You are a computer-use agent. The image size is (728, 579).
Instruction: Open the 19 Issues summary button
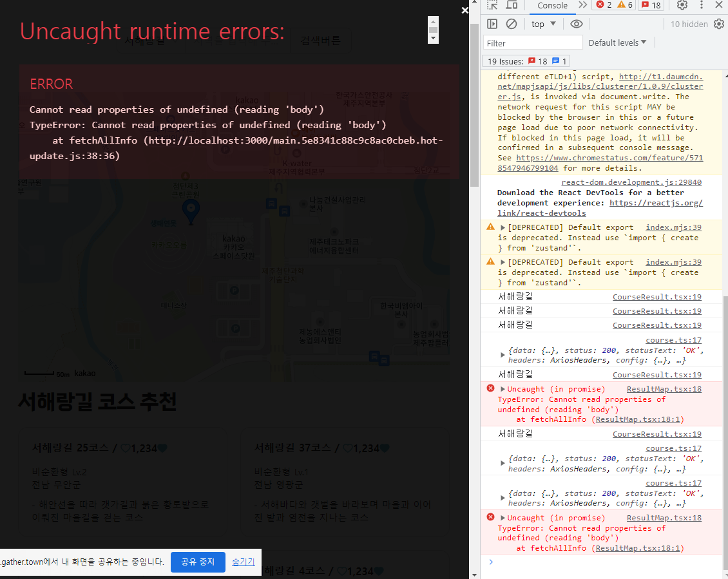point(526,61)
